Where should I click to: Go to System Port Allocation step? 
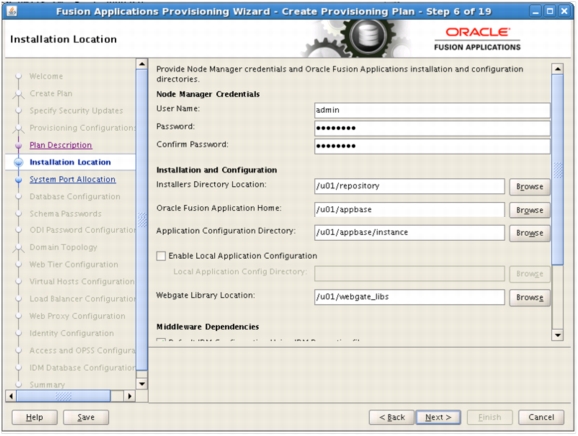(x=73, y=179)
